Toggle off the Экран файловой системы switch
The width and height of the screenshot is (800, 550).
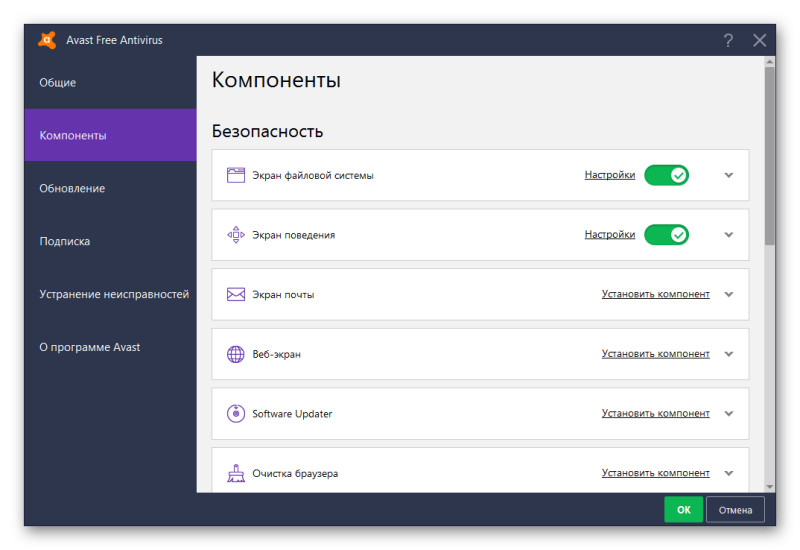(x=666, y=176)
